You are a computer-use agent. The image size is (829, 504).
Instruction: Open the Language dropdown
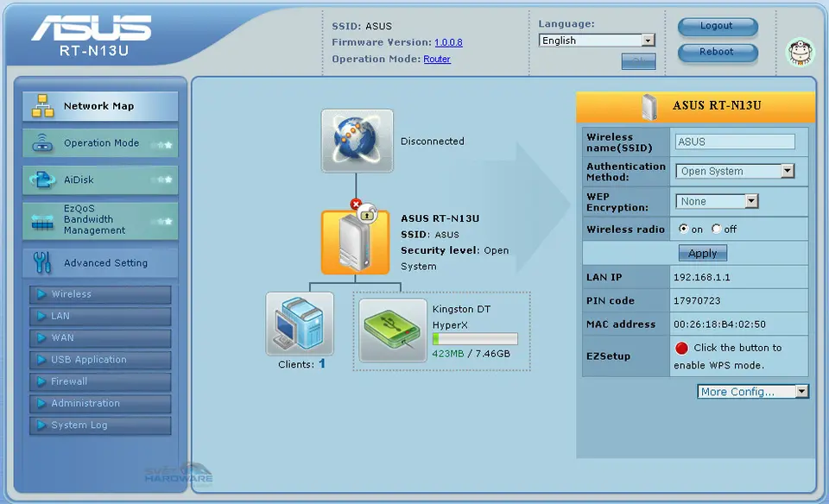click(x=597, y=41)
